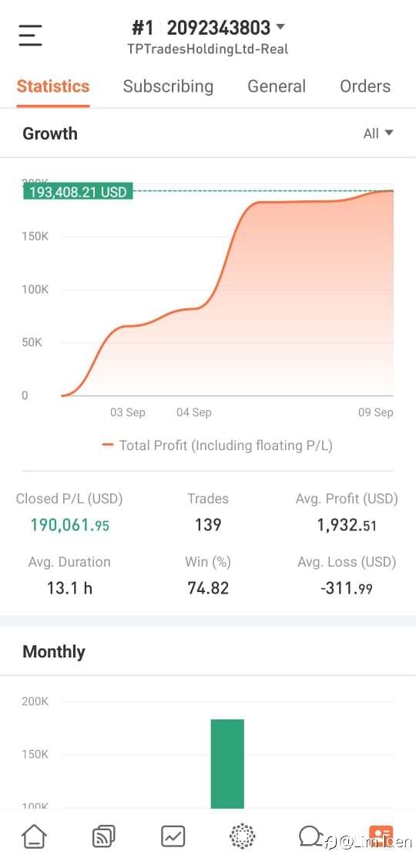Tap the Closed P/L value 190,061.95
The width and height of the screenshot is (416, 868).
(69, 524)
